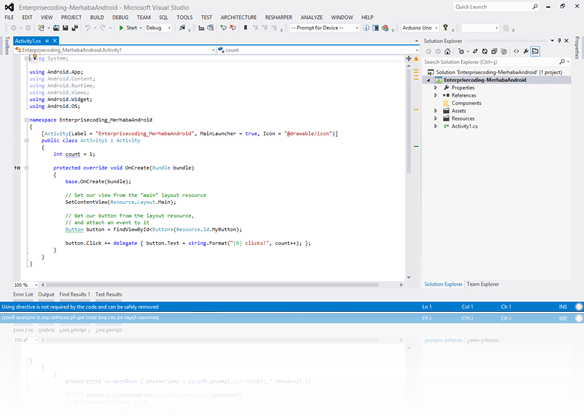Expand the Activity1.cs tree node
The width and height of the screenshot is (584, 416).
pyautogui.click(x=435, y=126)
